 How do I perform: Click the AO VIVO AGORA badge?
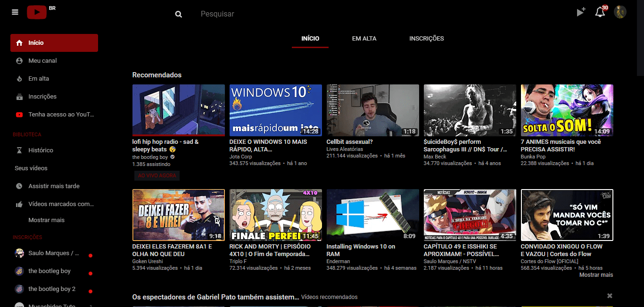(x=157, y=176)
